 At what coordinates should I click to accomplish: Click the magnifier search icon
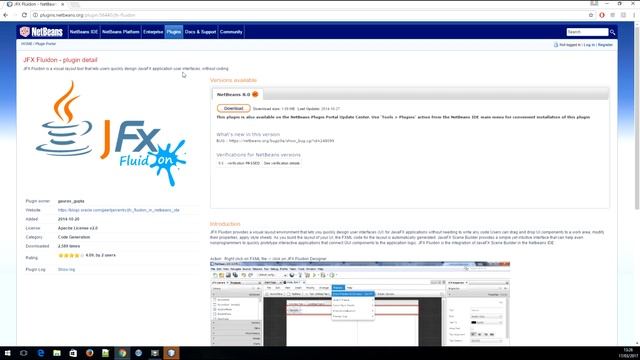612,32
